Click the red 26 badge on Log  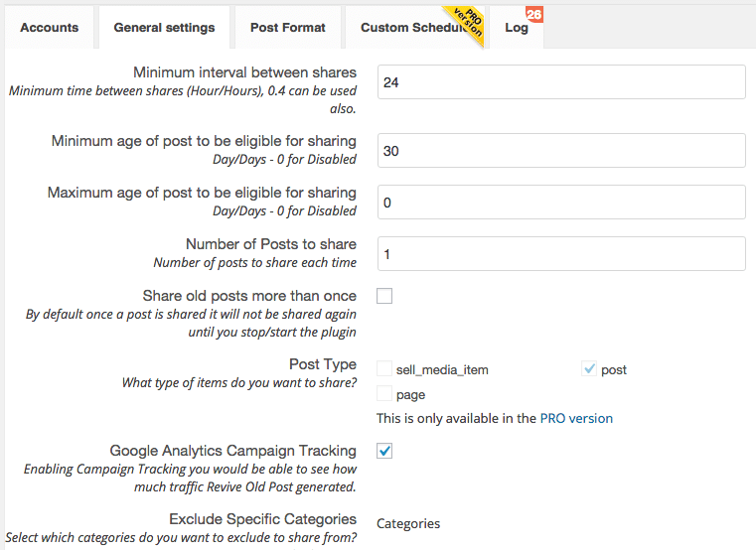pyautogui.click(x=534, y=15)
